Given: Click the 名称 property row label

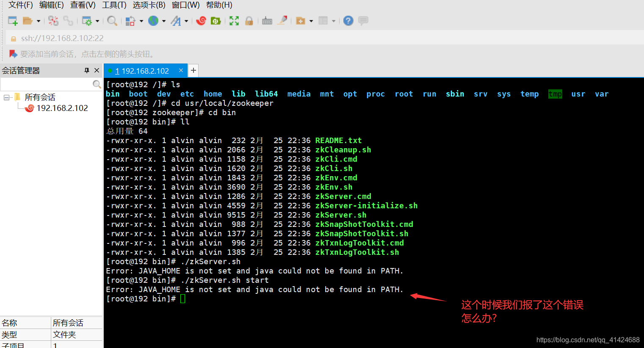Looking at the screenshot, I should [9, 323].
